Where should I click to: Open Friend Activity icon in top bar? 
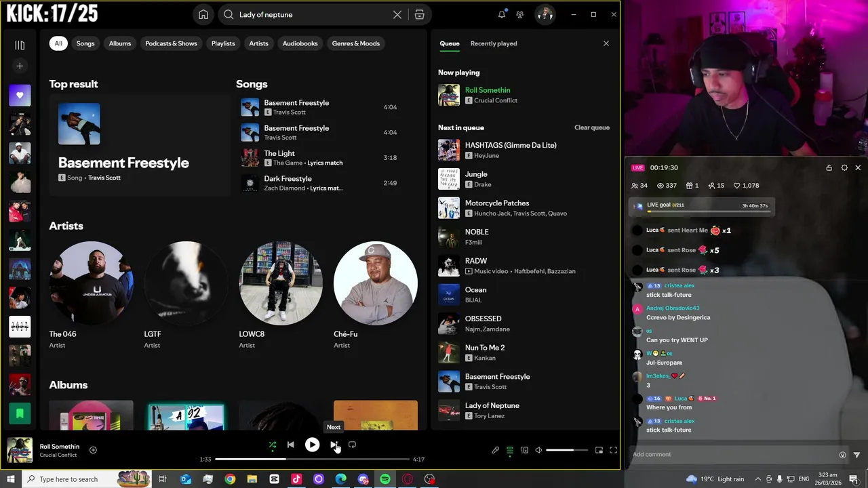519,14
